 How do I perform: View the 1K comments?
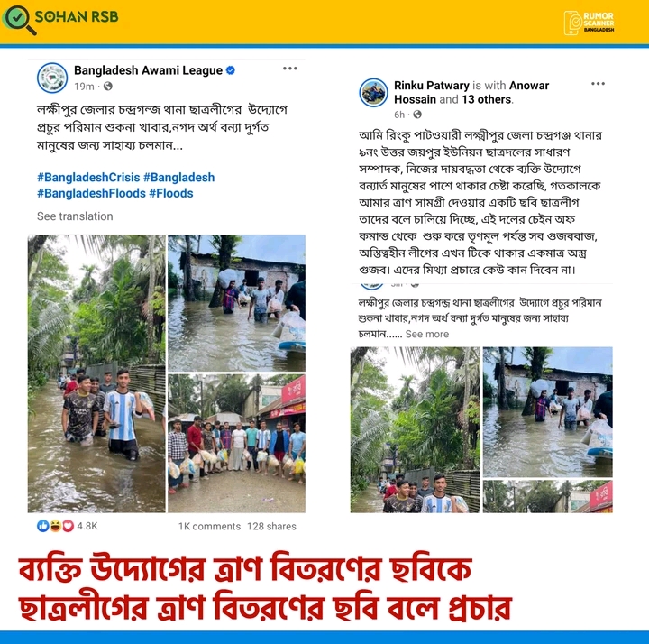pyautogui.click(x=209, y=527)
